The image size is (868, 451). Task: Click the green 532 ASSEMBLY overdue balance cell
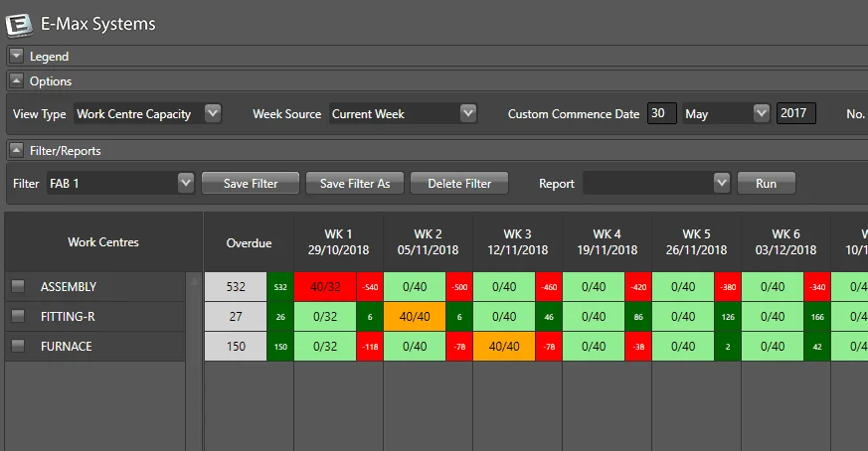(280, 287)
